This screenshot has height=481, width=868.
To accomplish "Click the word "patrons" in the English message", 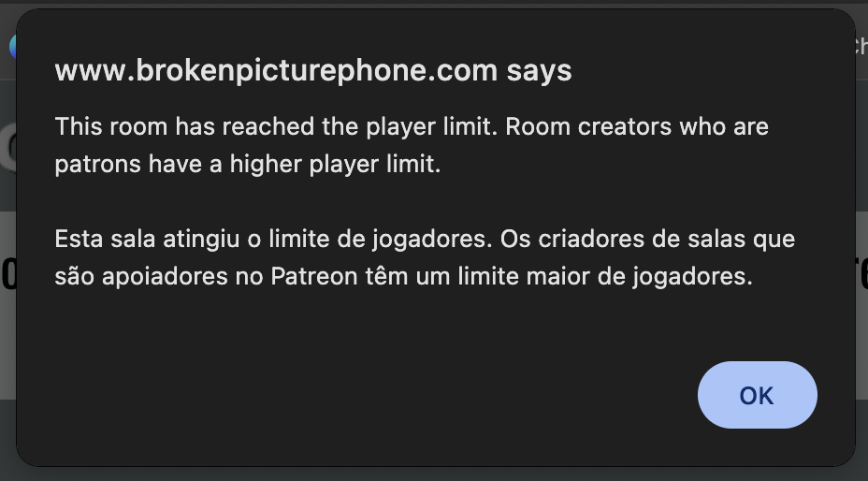I will click(97, 165).
